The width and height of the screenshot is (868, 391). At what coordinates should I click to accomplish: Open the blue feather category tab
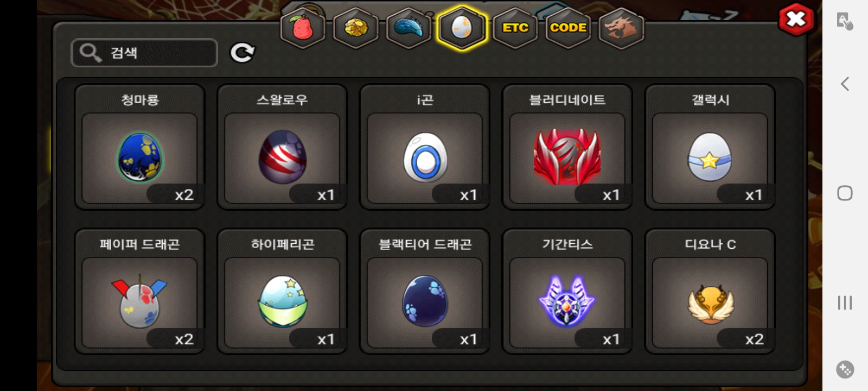(409, 28)
